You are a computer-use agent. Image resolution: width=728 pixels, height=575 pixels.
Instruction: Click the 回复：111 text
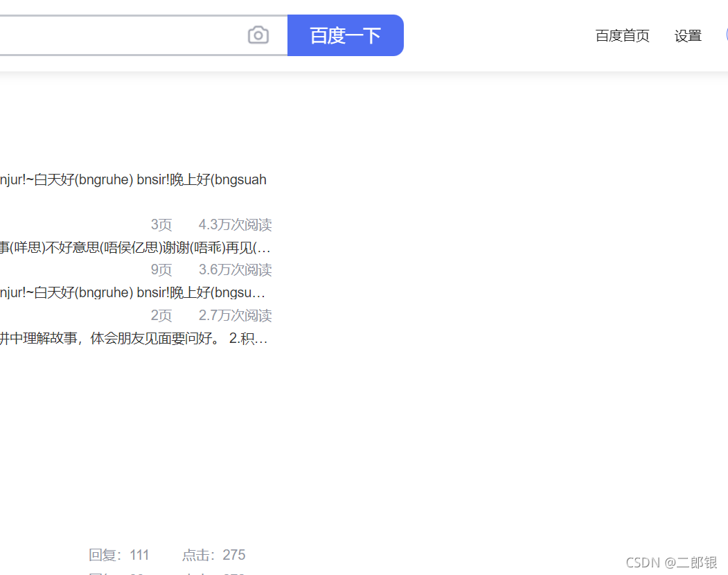tap(119, 555)
